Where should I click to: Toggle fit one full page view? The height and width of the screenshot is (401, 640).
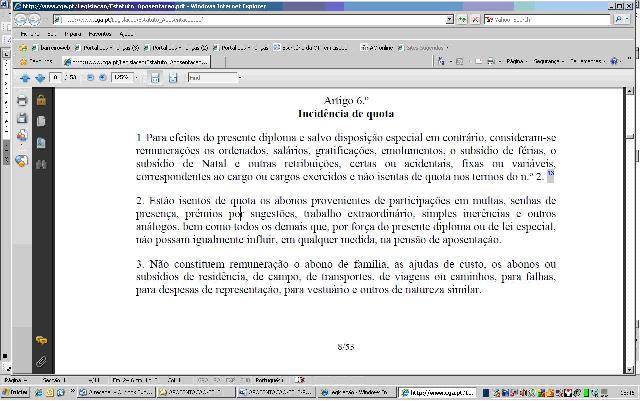173,78
